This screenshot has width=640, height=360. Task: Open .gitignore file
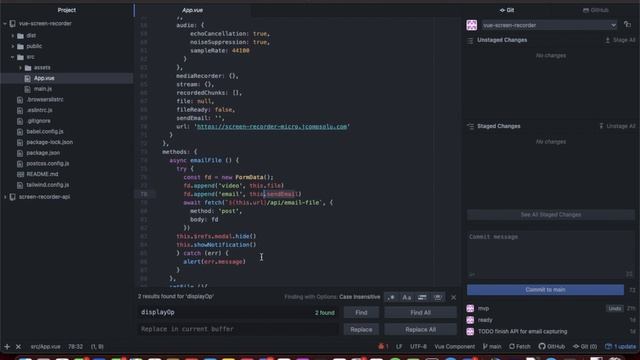38,121
